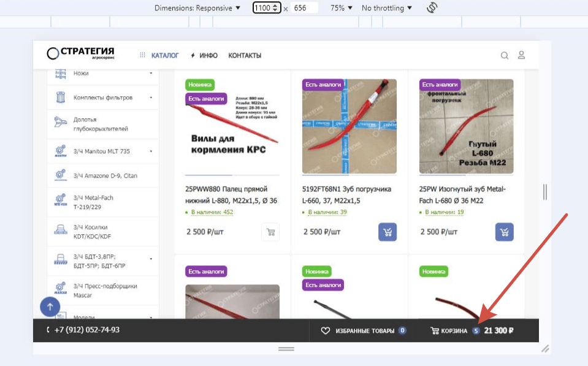Open 5192FT68N1 Зуб погрузчика product title

346,194
